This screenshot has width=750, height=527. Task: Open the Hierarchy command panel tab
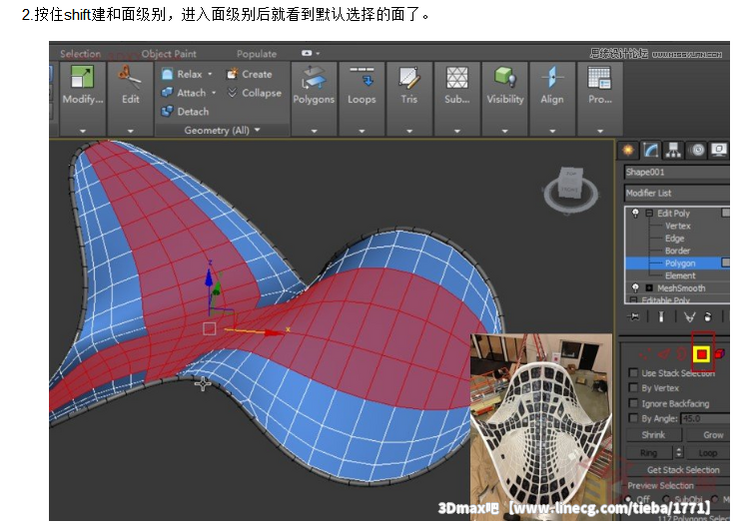pos(673,150)
